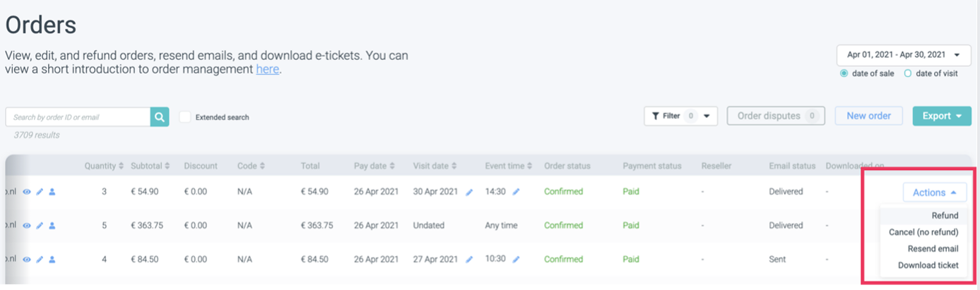Edit event time 14:30 with pencil icon

516,191
